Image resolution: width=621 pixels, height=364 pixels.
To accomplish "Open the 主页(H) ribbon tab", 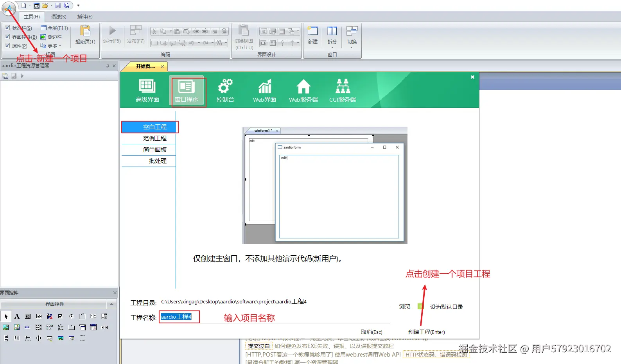I will pyautogui.click(x=32, y=17).
